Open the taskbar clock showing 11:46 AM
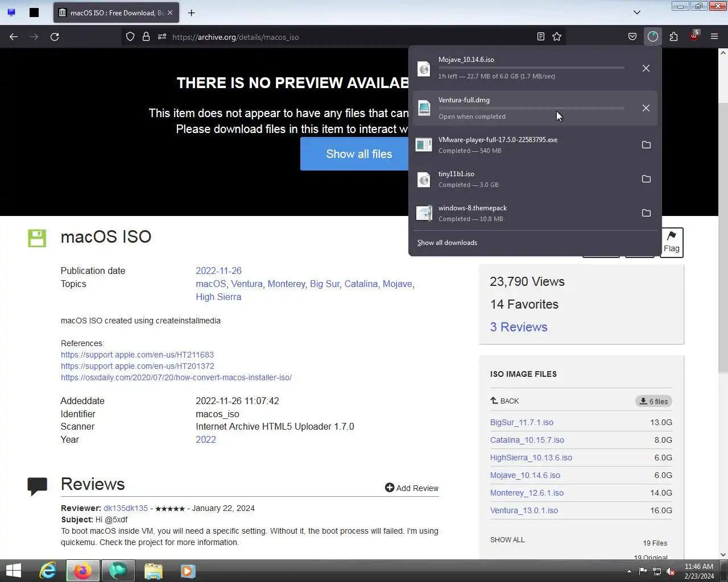This screenshot has width=728, height=582. [x=699, y=571]
